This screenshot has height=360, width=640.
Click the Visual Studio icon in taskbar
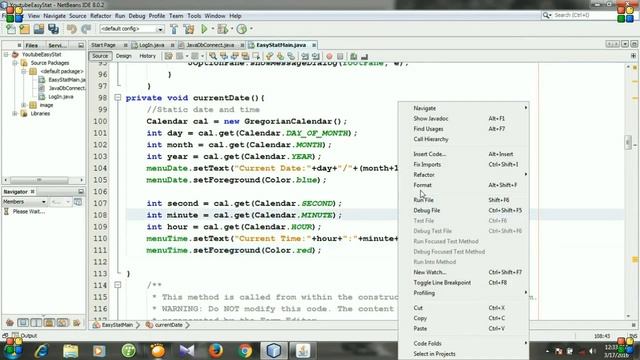187,351
